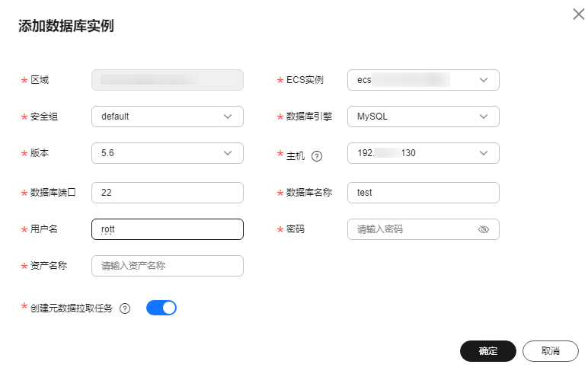Focus the 密码 password input

(411, 229)
